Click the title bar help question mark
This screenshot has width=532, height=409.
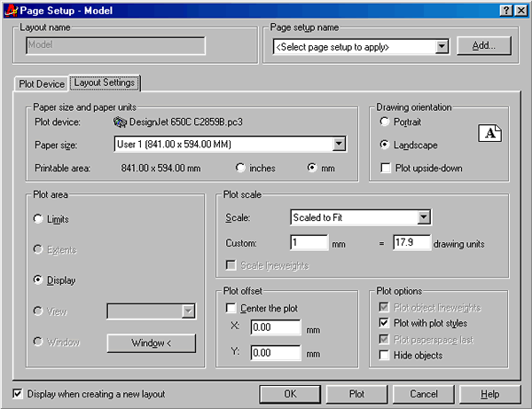tap(505, 9)
